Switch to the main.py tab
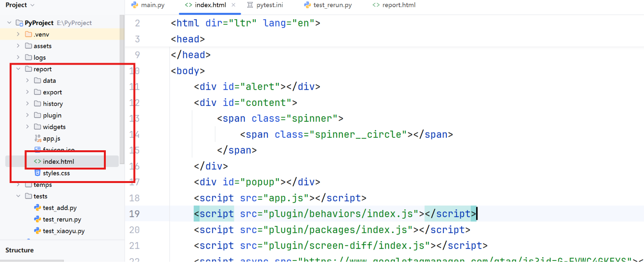 click(x=148, y=5)
